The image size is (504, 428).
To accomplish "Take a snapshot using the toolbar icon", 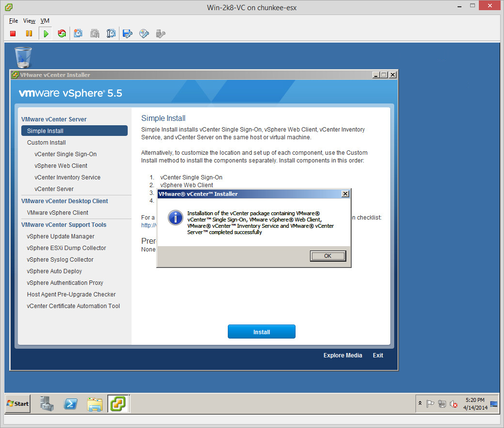I will pyautogui.click(x=78, y=33).
